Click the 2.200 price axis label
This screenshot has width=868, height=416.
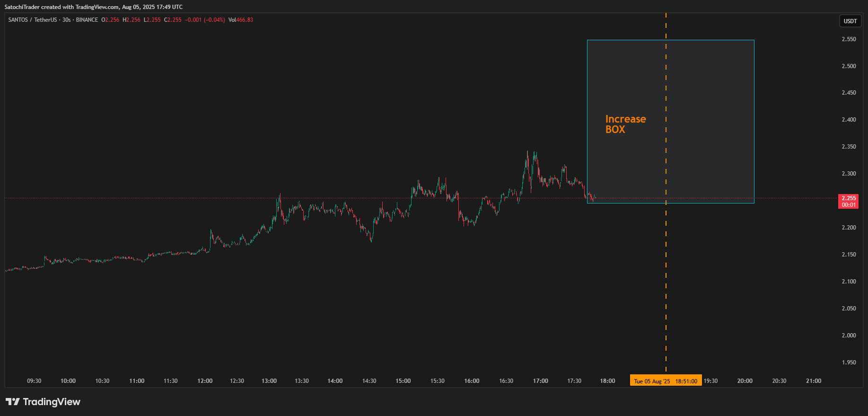point(849,228)
